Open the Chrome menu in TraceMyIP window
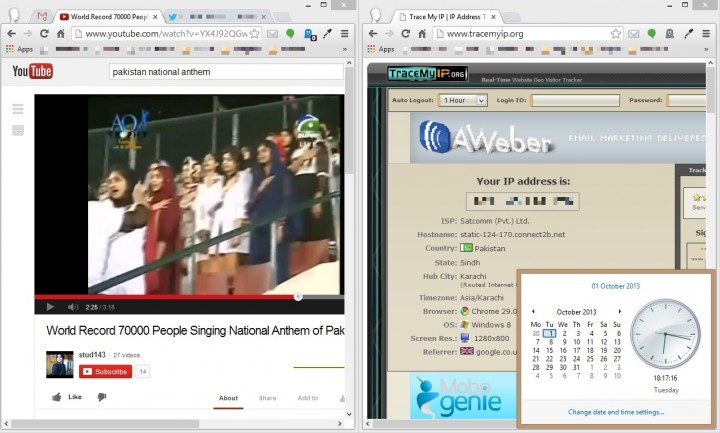The height and width of the screenshot is (433, 720). click(x=706, y=34)
